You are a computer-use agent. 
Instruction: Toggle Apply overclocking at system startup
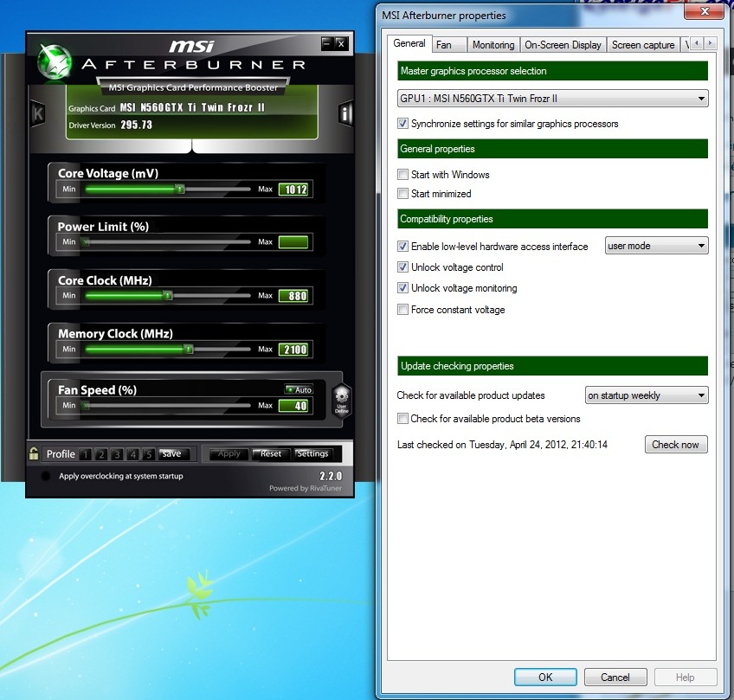coord(46,476)
